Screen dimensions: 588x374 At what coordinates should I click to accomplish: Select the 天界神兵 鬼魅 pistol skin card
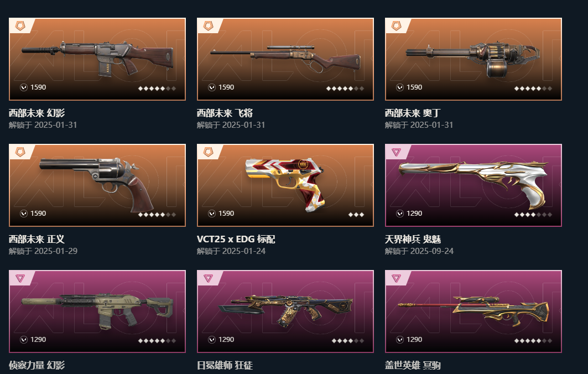coord(473,185)
